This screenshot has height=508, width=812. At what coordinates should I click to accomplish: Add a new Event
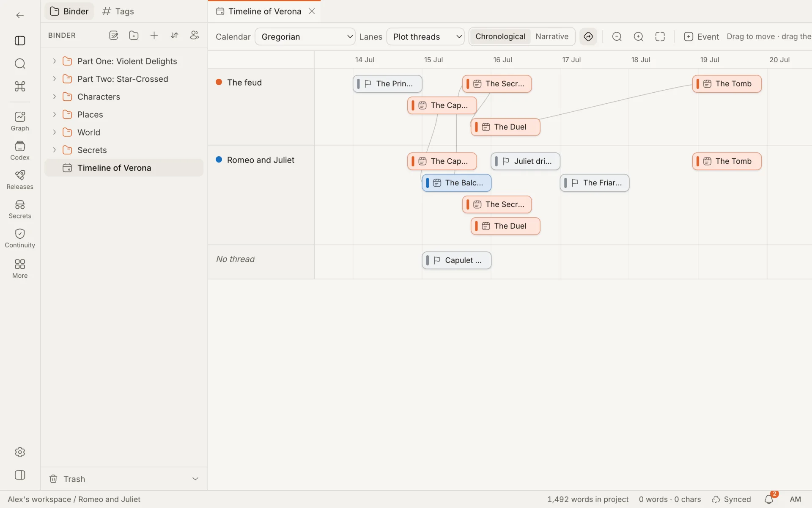click(x=701, y=37)
